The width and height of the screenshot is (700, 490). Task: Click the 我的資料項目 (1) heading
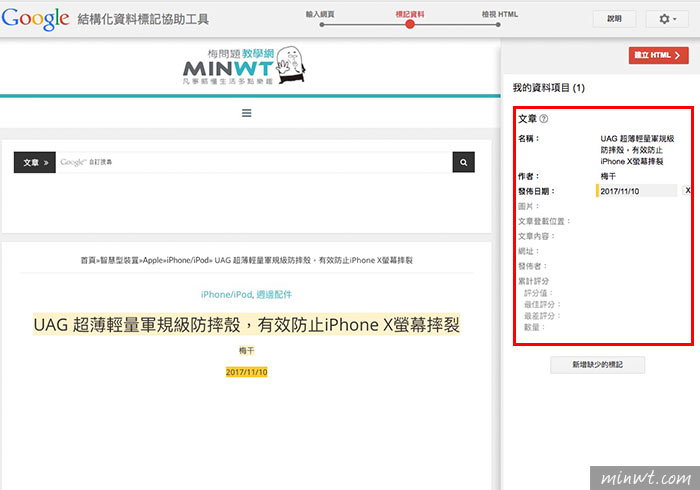[549, 88]
